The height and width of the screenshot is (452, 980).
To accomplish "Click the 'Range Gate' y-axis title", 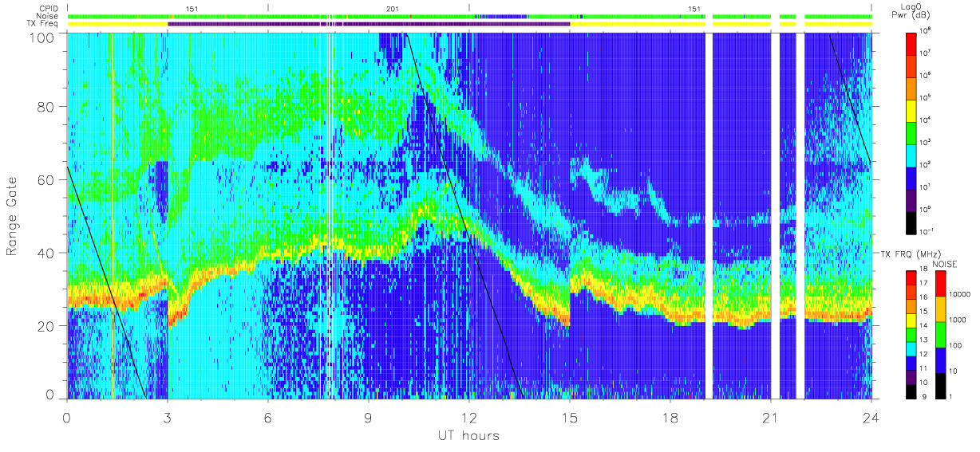I will tap(12, 216).
